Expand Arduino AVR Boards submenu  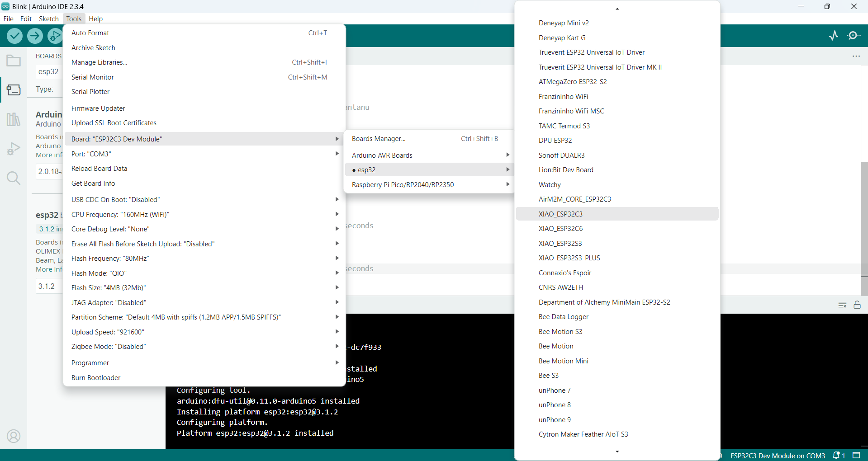429,155
